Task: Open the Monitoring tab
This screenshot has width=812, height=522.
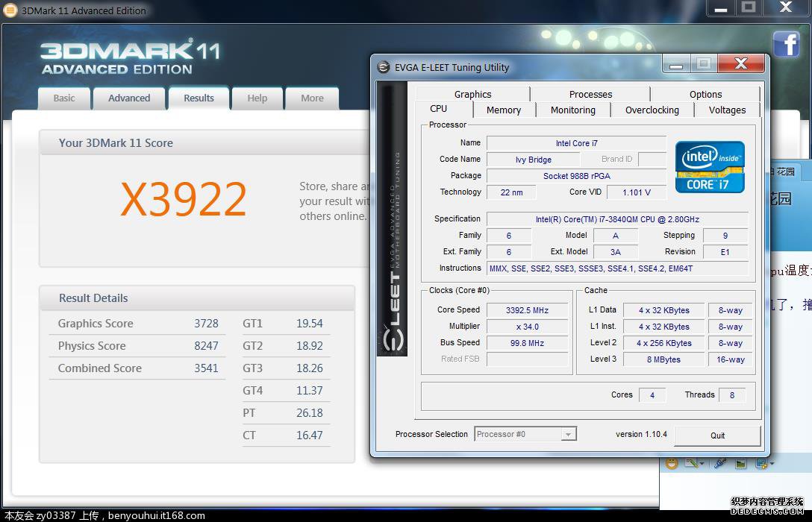Action: (x=572, y=110)
